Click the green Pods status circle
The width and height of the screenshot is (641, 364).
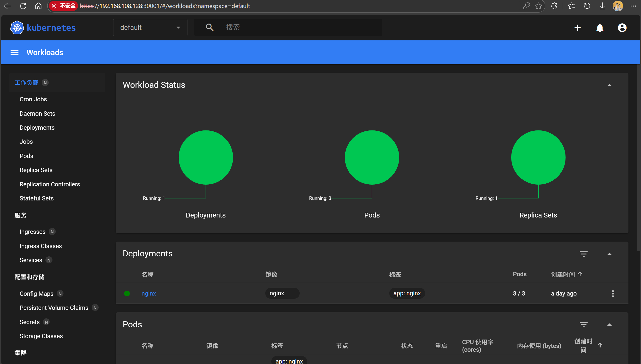pyautogui.click(x=372, y=157)
